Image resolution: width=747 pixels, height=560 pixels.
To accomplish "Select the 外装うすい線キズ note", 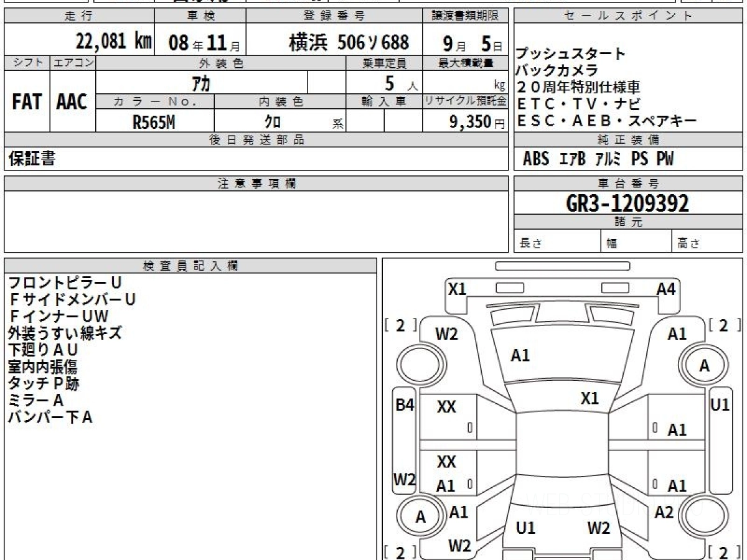I will (x=65, y=333).
